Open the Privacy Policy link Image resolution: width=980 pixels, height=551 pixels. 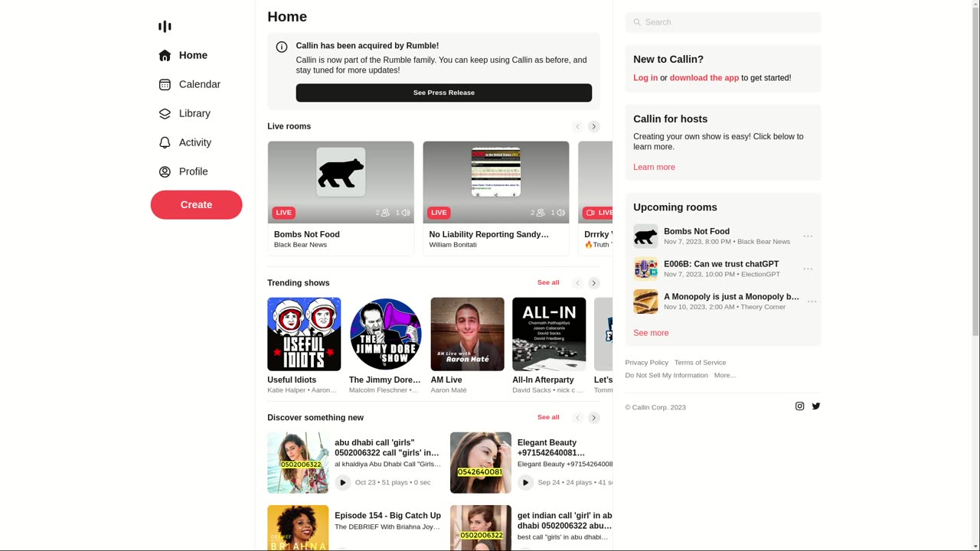pyautogui.click(x=647, y=363)
